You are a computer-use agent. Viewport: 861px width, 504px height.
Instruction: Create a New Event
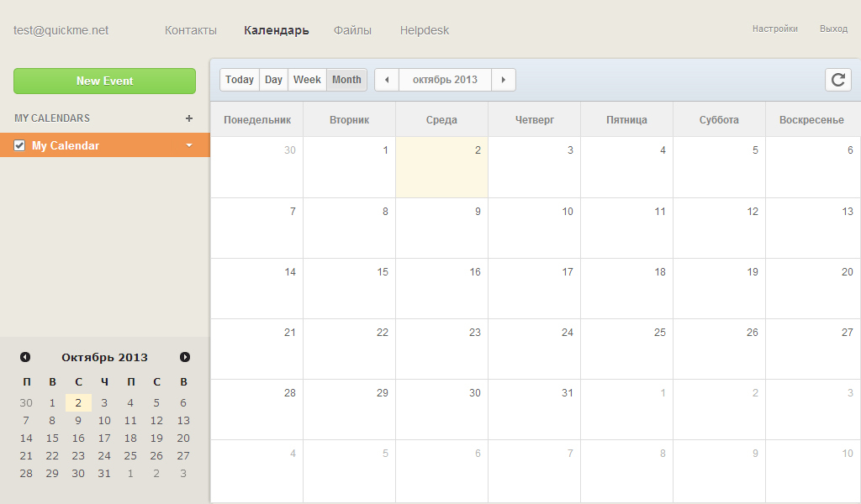coord(104,81)
